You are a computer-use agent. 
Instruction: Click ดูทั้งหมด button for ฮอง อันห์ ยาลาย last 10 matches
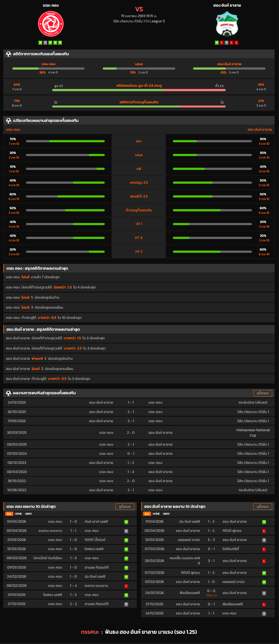(x=262, y=506)
